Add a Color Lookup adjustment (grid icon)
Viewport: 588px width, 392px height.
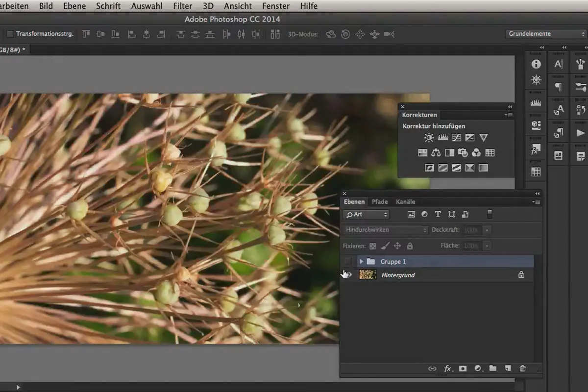(x=490, y=153)
